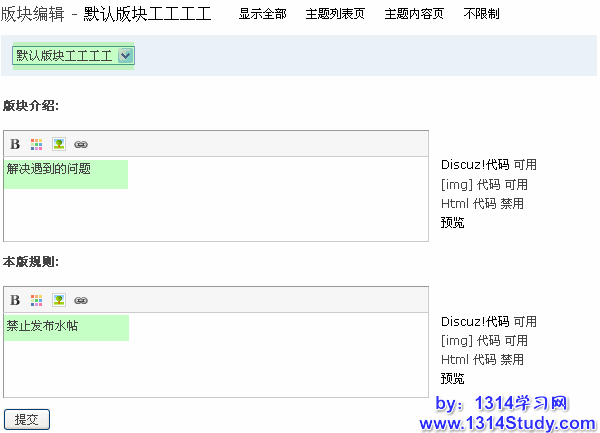Focus the 本版规则 text area containing 禁止发布水帖

[x=215, y=354]
